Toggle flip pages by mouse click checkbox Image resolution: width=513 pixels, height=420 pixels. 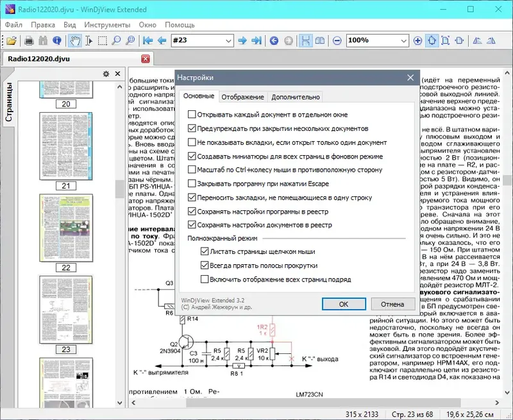205,251
